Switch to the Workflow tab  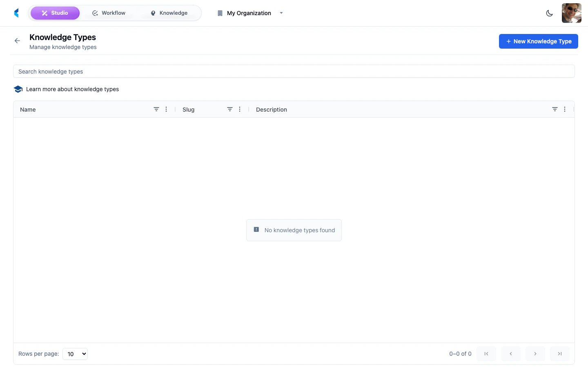109,13
